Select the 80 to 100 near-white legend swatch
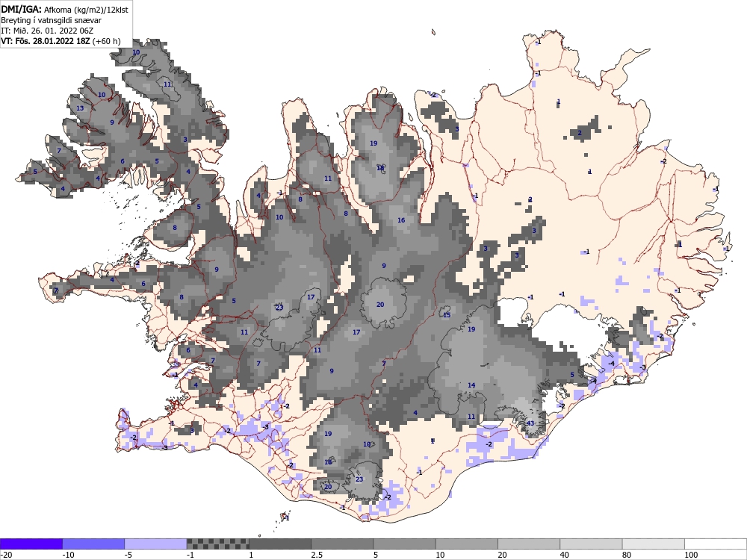 click(653, 544)
